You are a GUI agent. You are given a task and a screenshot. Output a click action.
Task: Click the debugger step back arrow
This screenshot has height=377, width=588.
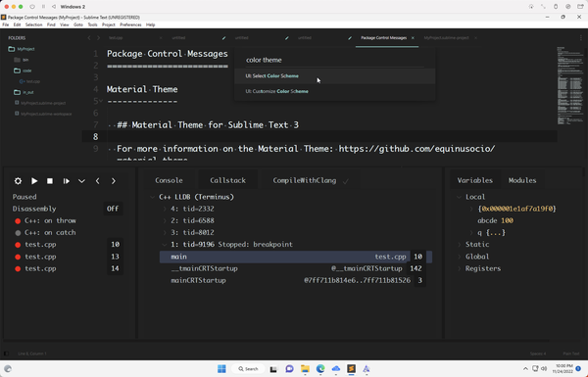pyautogui.click(x=97, y=181)
